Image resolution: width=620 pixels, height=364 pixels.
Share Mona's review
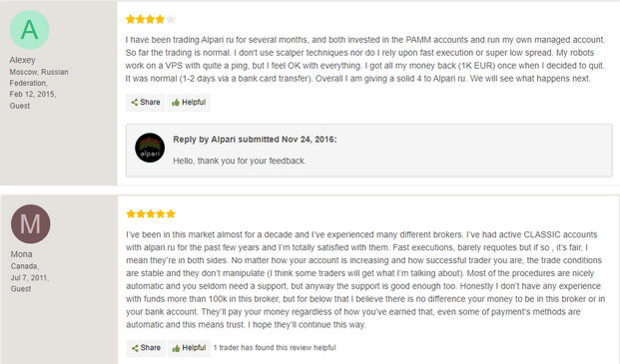pos(146,348)
